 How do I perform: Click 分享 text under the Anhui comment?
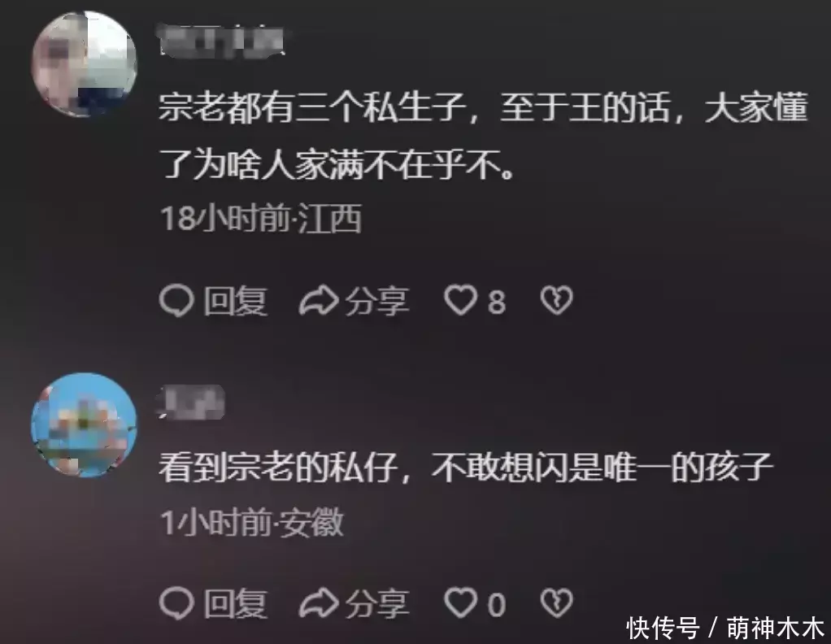377,603
